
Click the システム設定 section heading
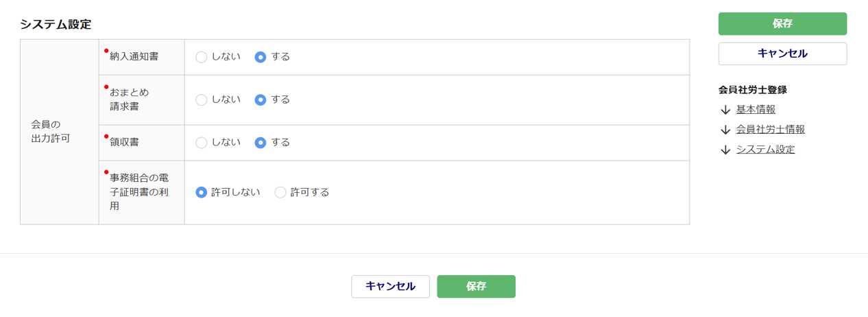(x=56, y=24)
